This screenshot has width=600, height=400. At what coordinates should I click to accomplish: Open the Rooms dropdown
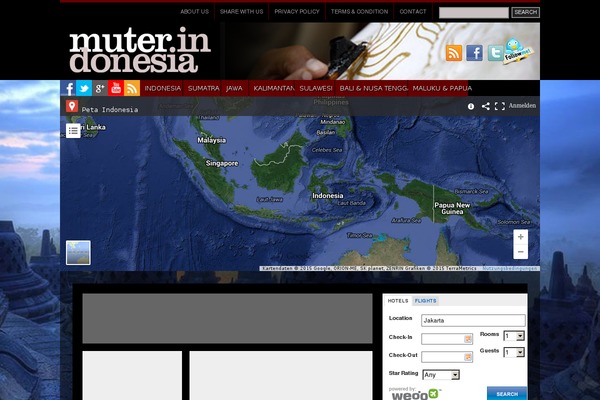(514, 336)
